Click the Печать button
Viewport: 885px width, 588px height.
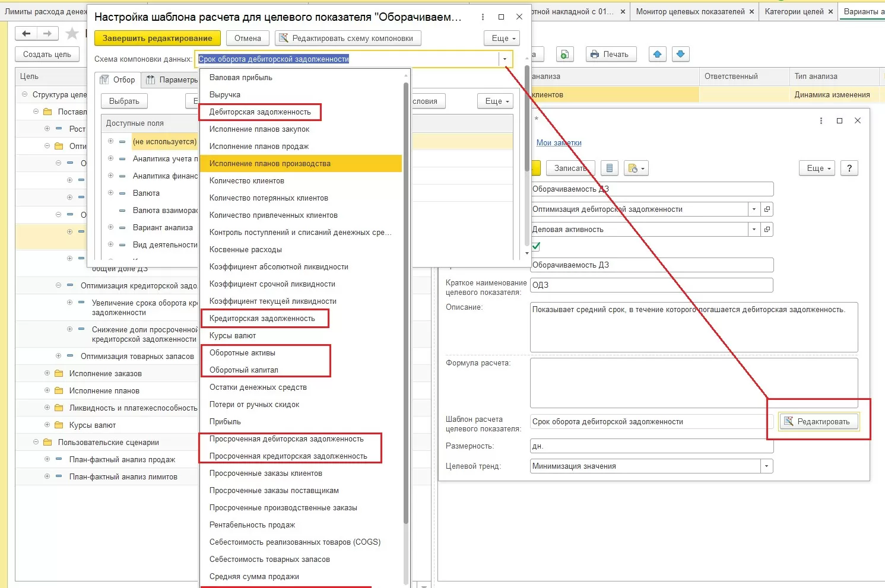(611, 54)
